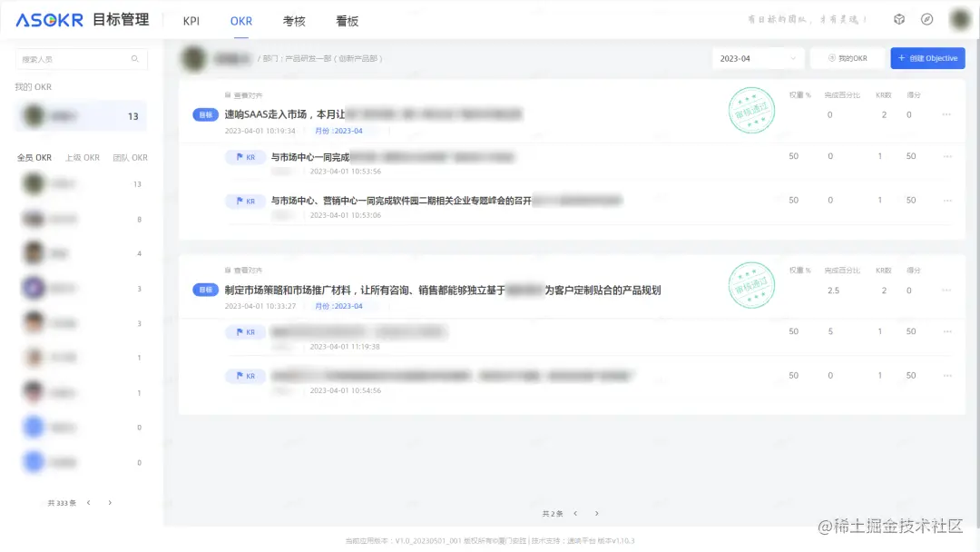Open the user avatar in header
The height and width of the screenshot is (552, 980).
click(960, 19)
